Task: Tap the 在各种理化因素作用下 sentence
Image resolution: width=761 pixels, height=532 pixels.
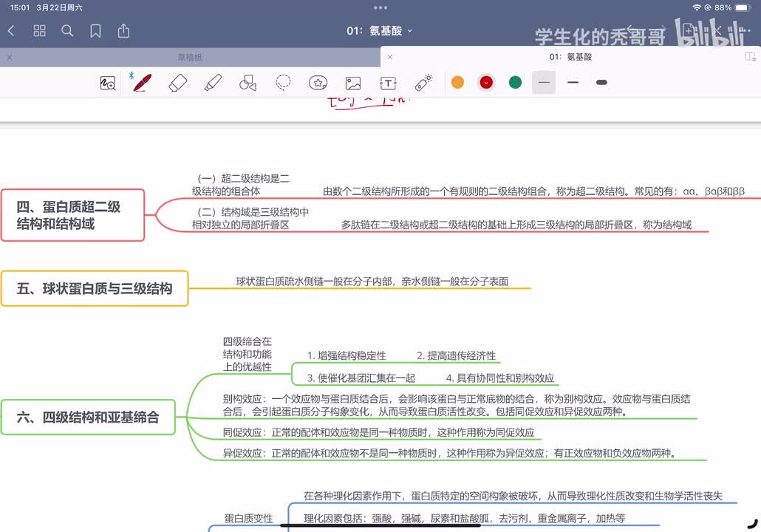Action: point(513,496)
